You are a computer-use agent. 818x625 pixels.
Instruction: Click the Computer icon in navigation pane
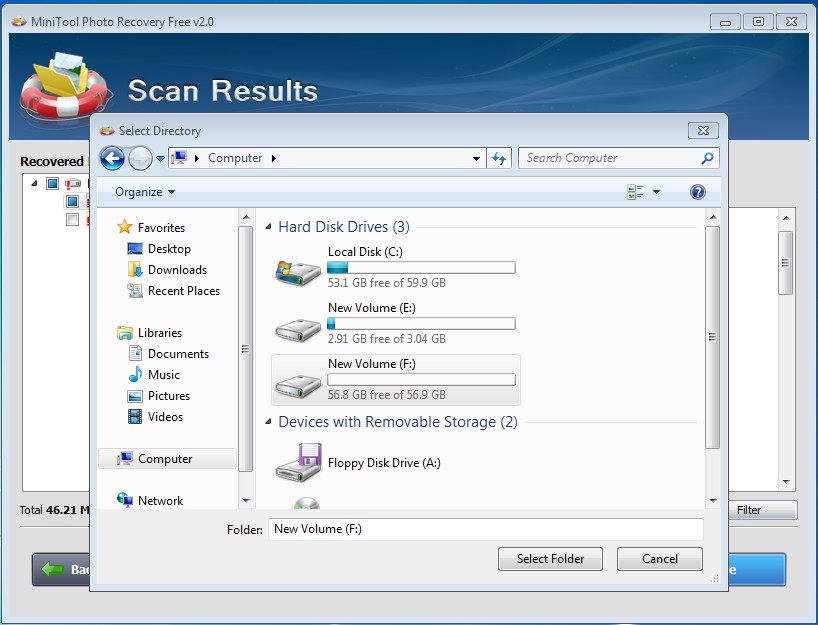pyautogui.click(x=125, y=459)
